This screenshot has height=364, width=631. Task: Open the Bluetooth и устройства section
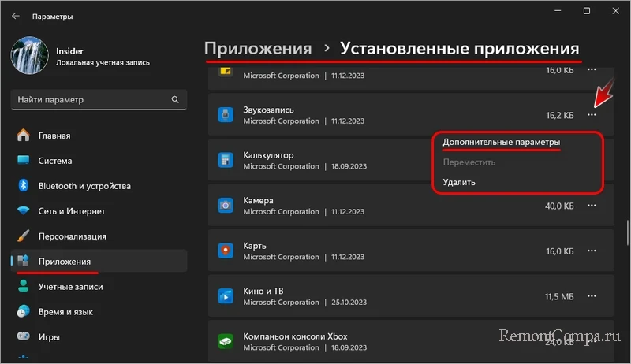tap(99, 186)
